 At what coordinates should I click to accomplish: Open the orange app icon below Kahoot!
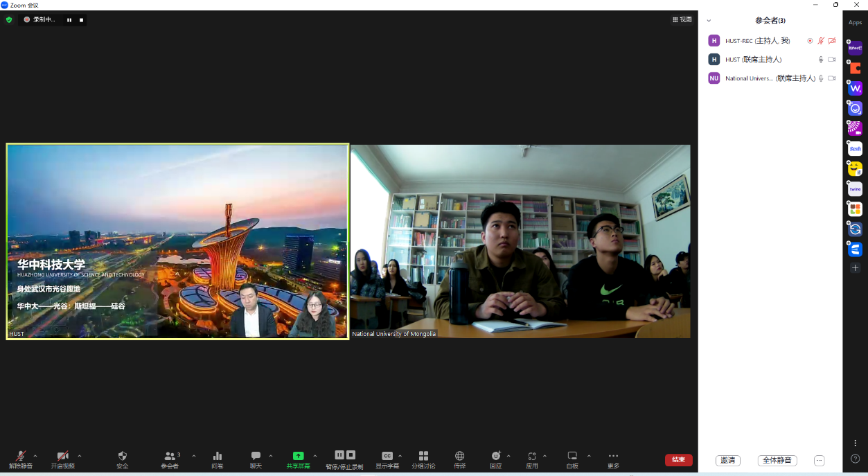856,69
